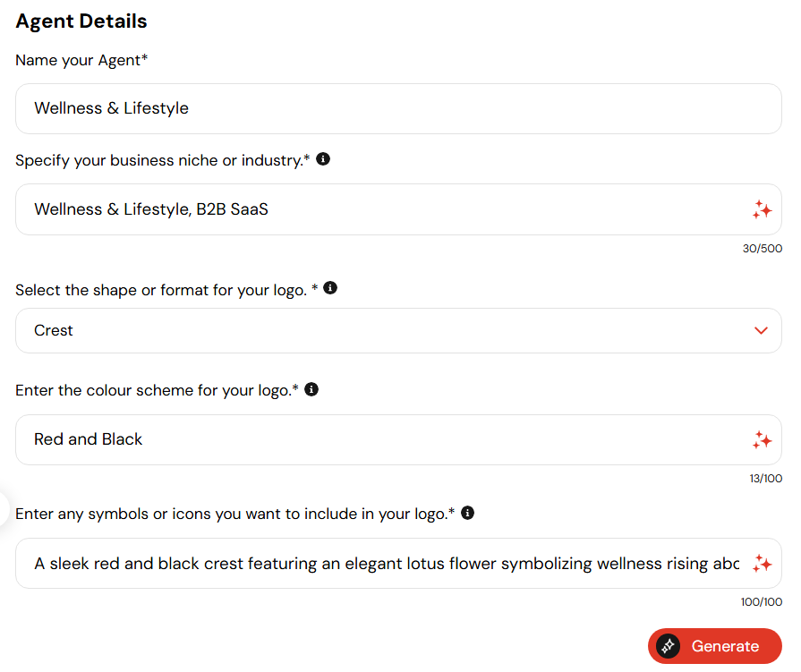This screenshot has width=801, height=672.
Task: Open info tooltip for symbols or icons label
Action: tap(467, 513)
